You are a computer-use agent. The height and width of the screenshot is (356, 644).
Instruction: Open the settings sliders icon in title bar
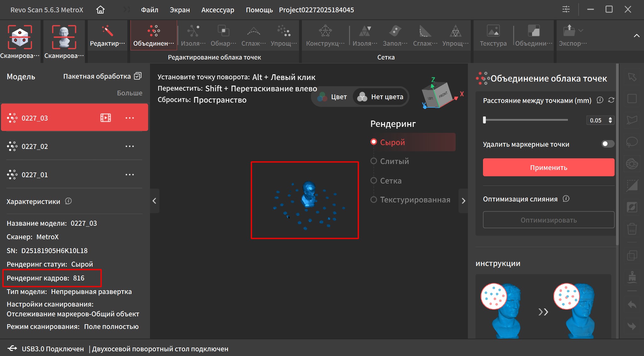tap(566, 9)
